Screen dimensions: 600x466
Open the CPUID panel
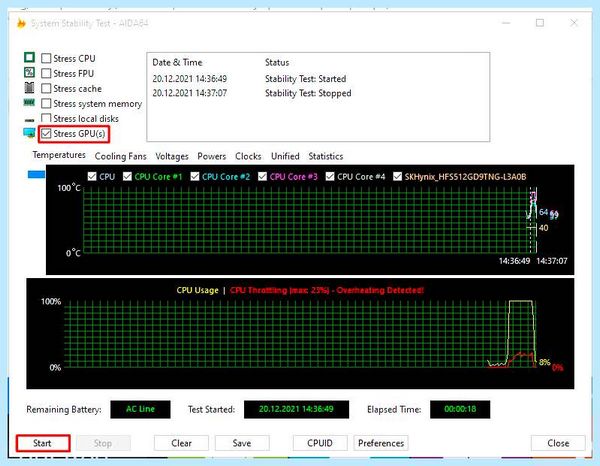pos(320,443)
